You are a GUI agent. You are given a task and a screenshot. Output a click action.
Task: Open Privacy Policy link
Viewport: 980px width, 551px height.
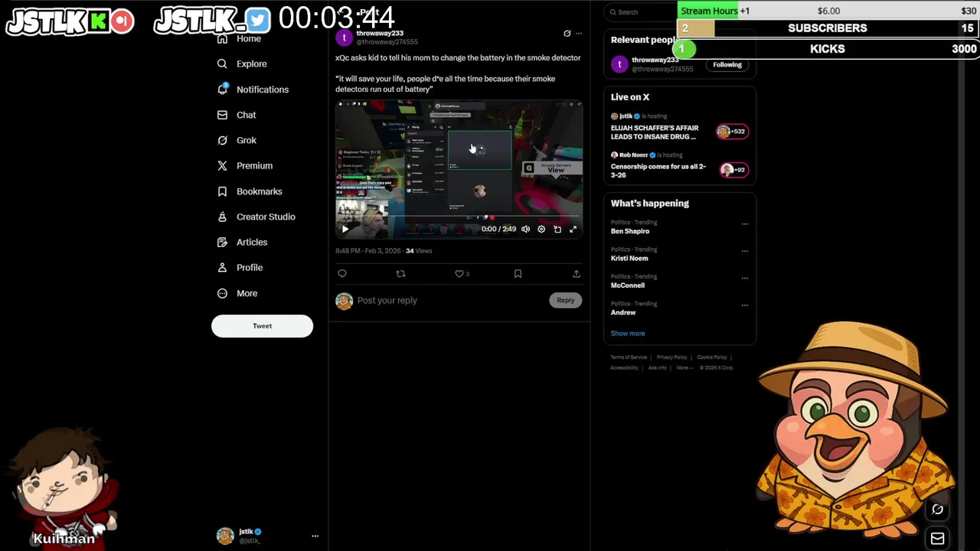click(x=671, y=357)
